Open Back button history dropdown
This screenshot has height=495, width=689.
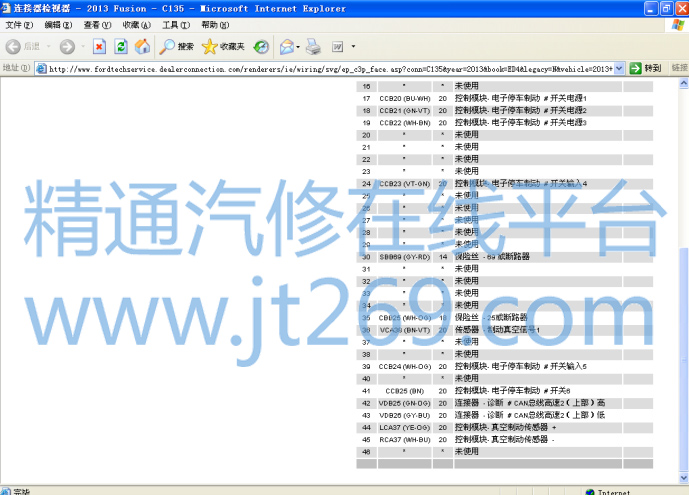pyautogui.click(x=48, y=47)
